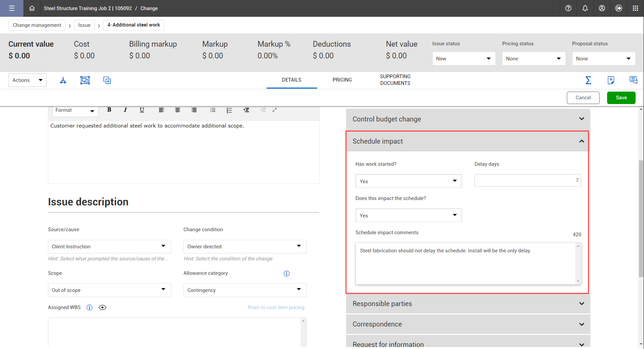644x349 pixels.
Task: Click the sigma summation icon
Action: pyautogui.click(x=588, y=80)
